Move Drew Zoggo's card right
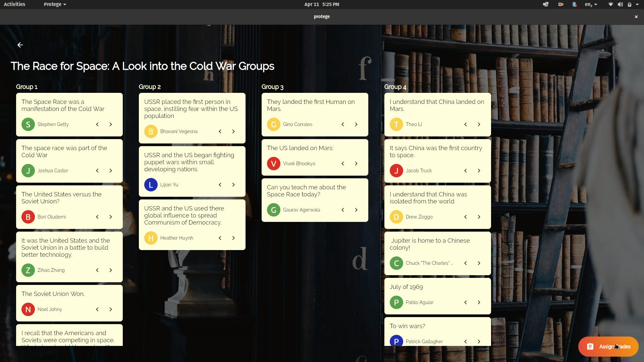Screen dimensions: 644x362 click(479, 217)
